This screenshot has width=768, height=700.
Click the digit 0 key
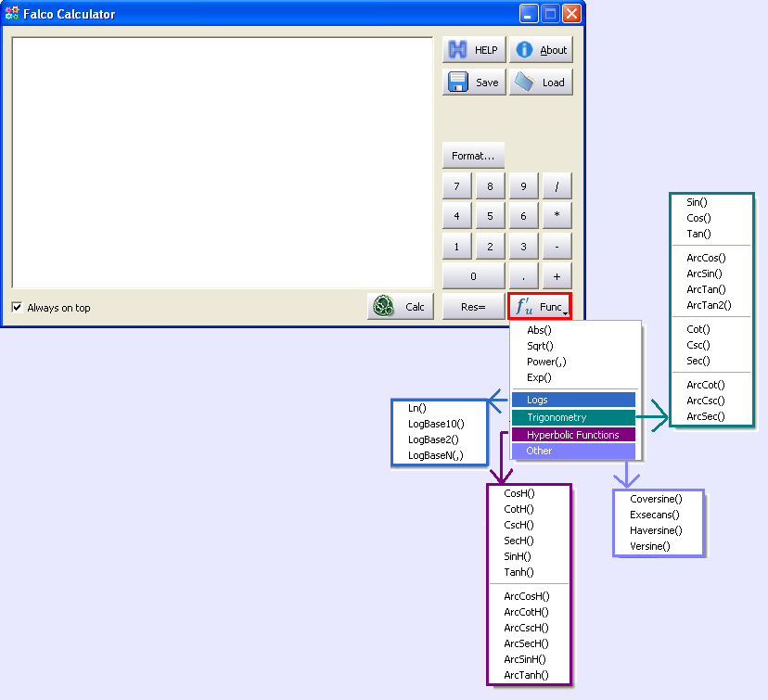(474, 276)
